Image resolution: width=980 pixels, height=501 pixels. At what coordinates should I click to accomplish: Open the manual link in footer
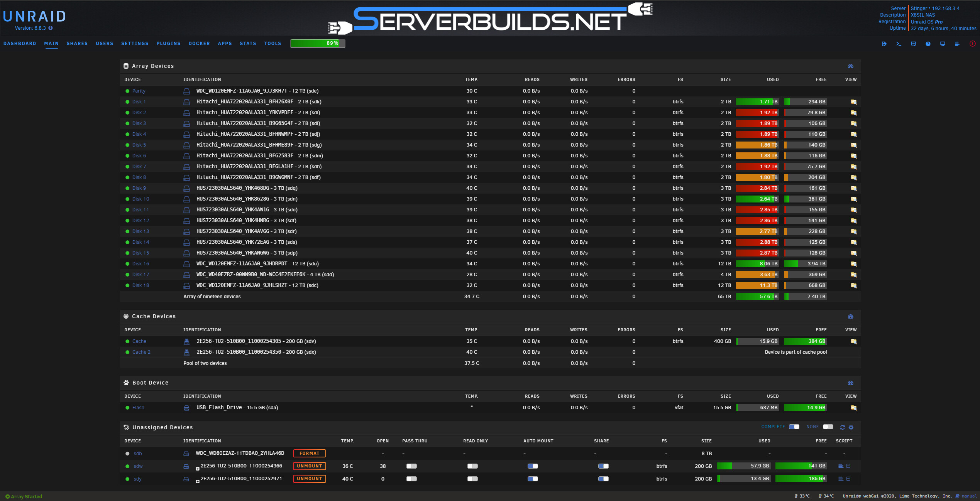click(x=969, y=496)
